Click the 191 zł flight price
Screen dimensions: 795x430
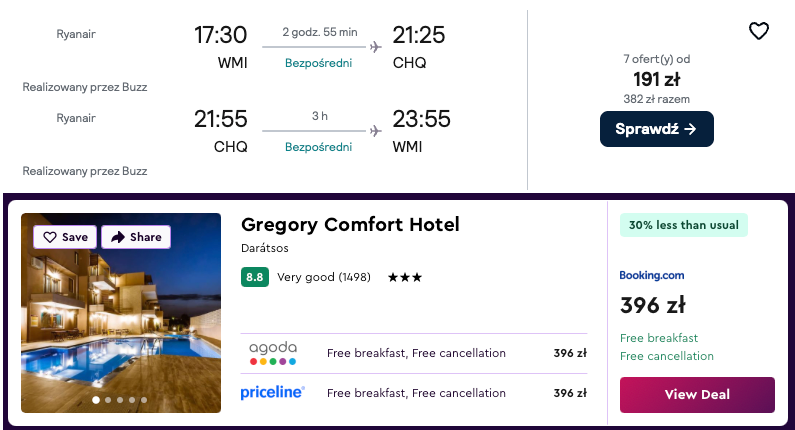coord(656,80)
